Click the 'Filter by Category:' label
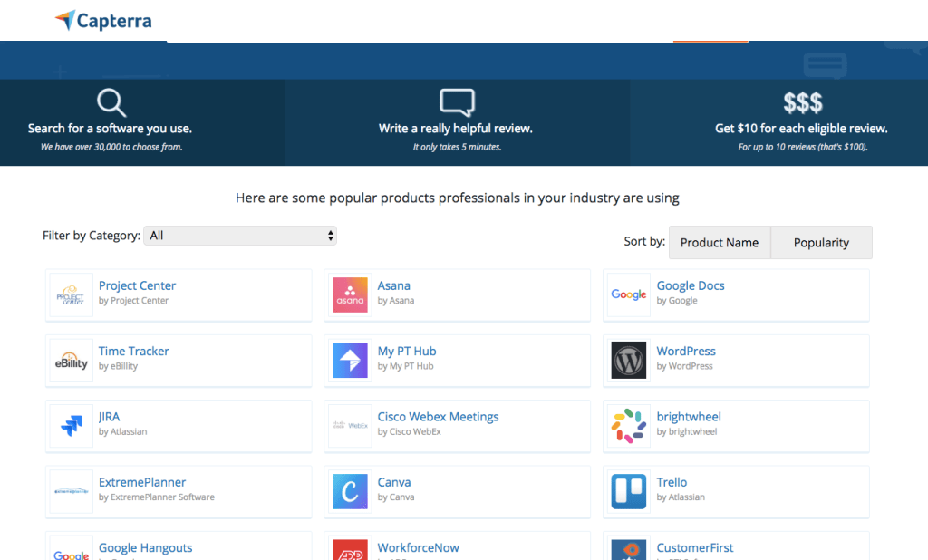928x560 pixels. (92, 236)
